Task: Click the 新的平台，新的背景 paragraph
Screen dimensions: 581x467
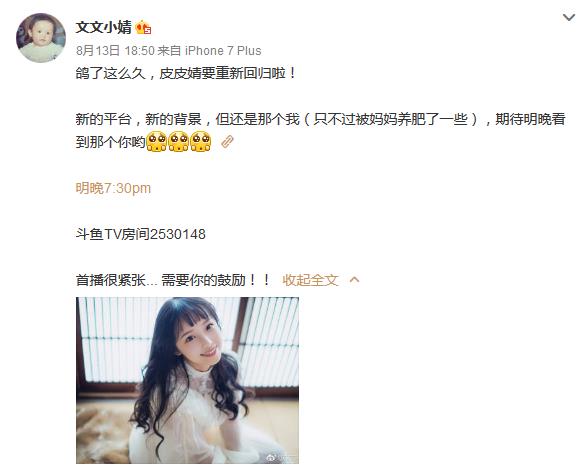Action: click(321, 130)
